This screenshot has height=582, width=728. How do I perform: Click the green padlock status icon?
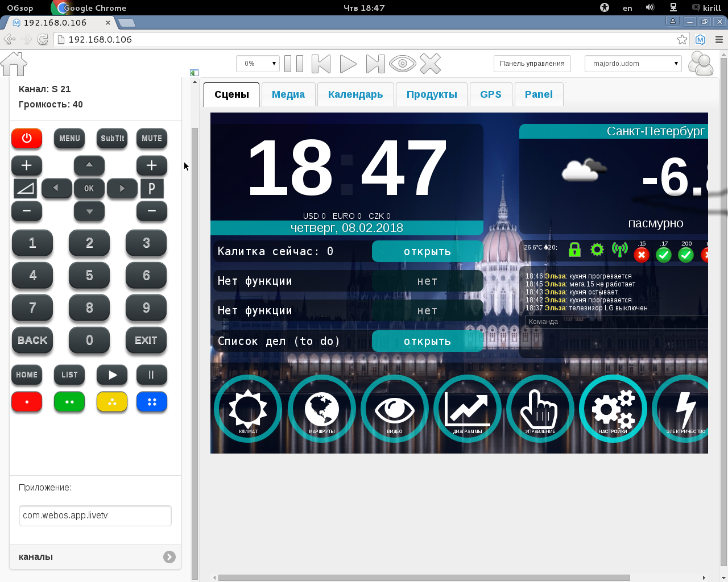pos(574,250)
